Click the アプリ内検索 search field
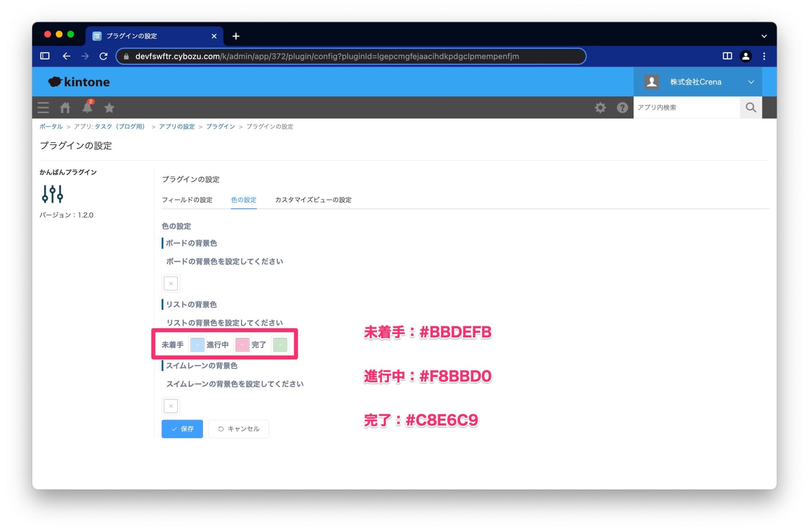809x532 pixels. 687,107
